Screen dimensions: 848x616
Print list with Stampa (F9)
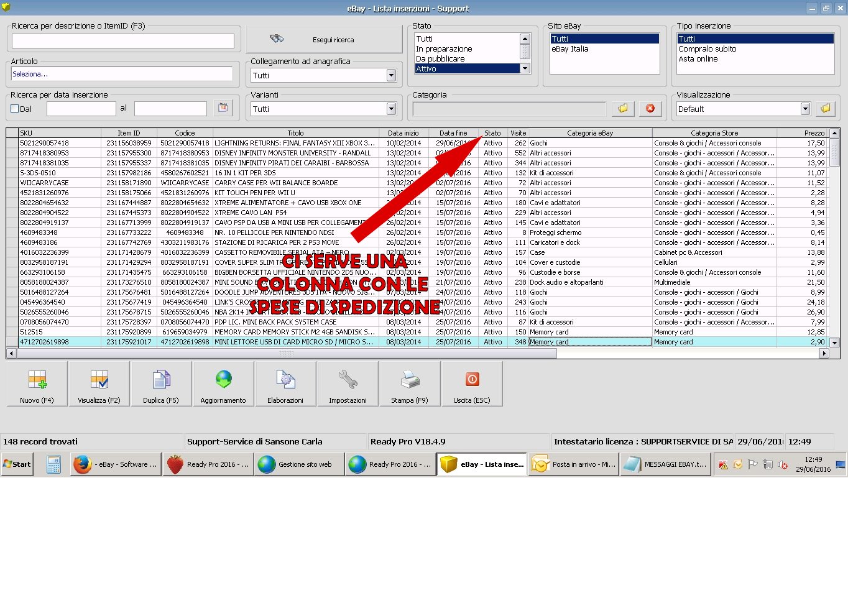pos(410,384)
